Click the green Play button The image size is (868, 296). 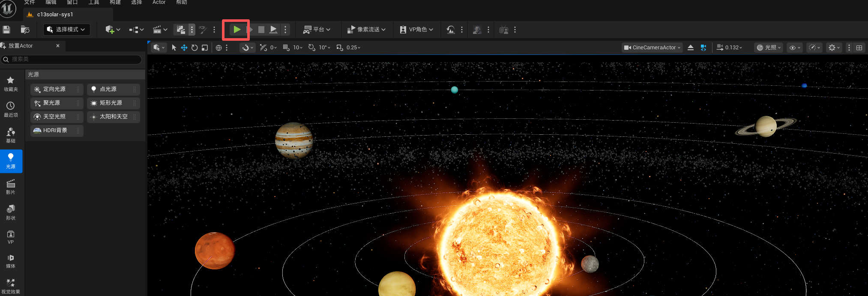(x=236, y=30)
